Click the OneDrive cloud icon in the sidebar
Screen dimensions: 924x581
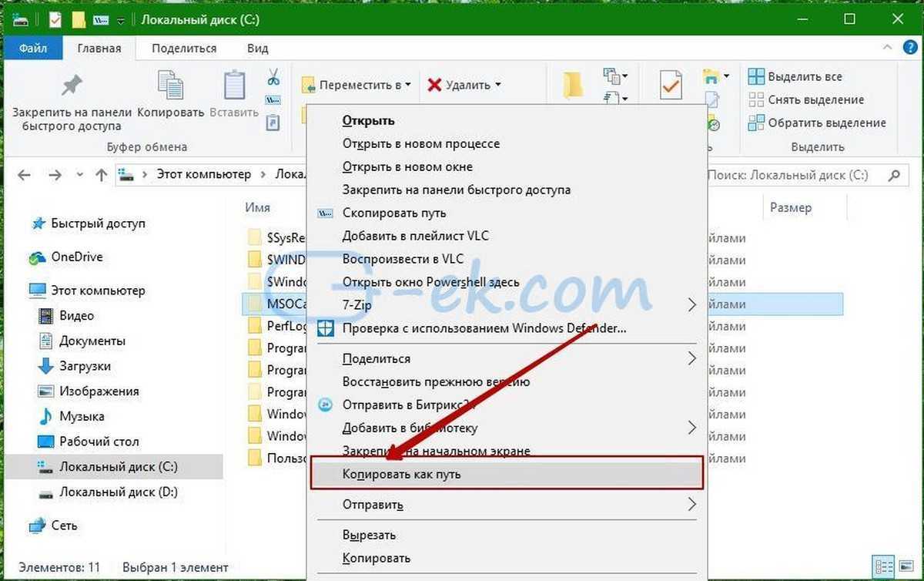tap(37, 257)
